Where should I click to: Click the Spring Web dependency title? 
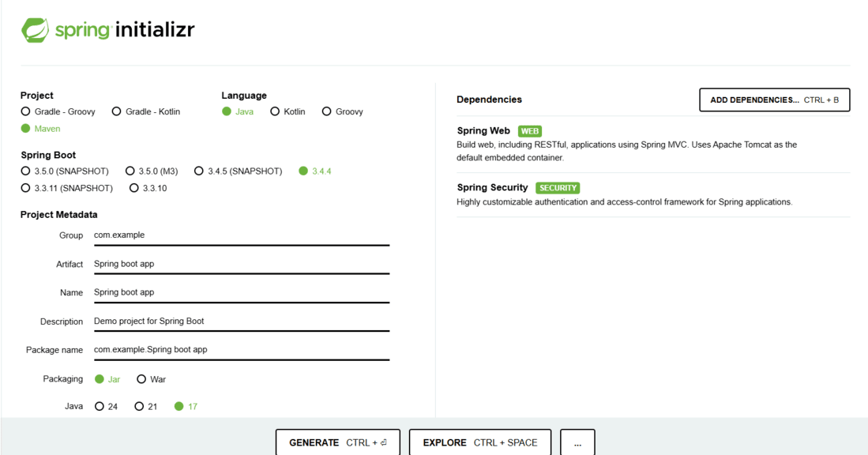coord(483,130)
